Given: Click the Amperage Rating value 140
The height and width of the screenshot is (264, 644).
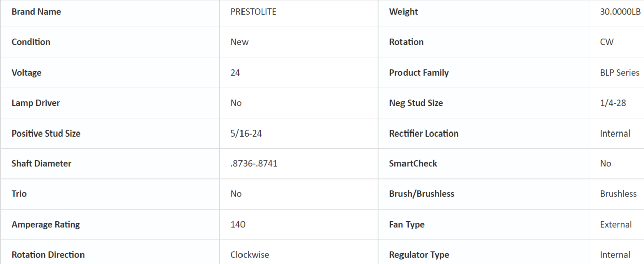Looking at the screenshot, I should [x=238, y=224].
